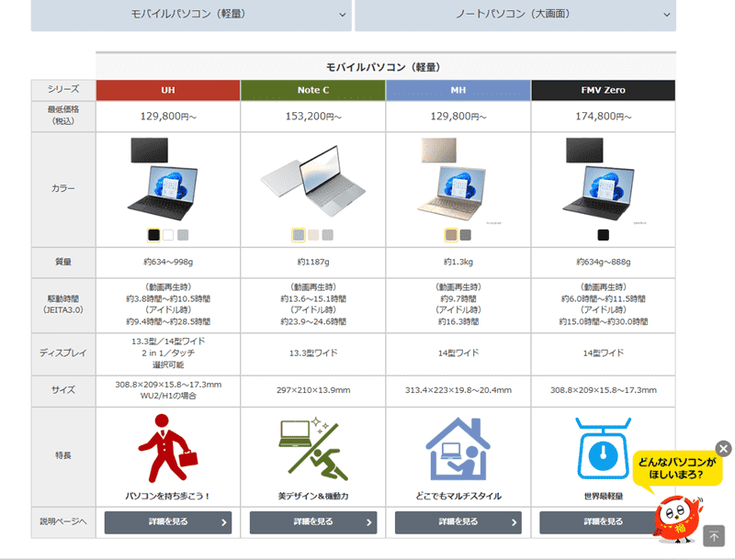Viewport: 735px width, 560px height.
Task: Open 詳細を見る for the MH series
Action: 458,522
